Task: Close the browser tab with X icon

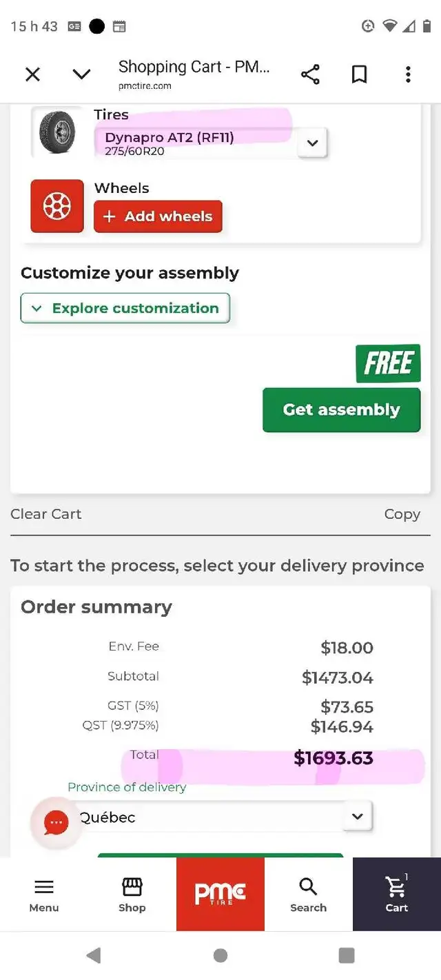Action: pos(32,74)
